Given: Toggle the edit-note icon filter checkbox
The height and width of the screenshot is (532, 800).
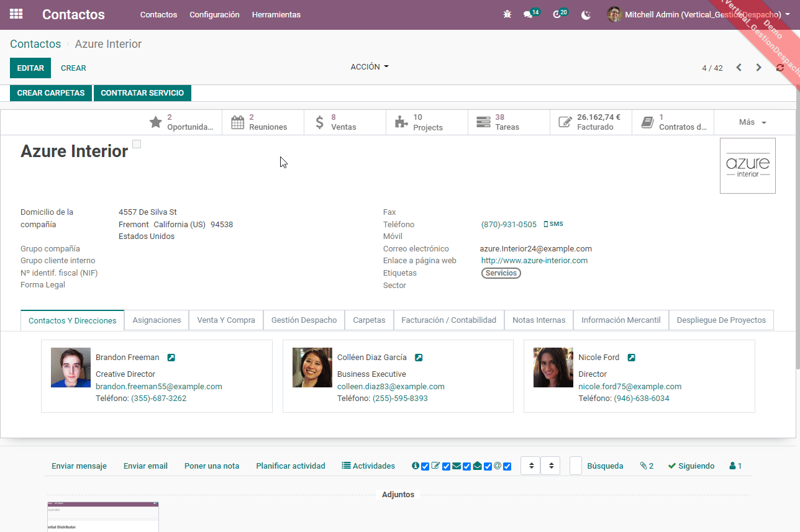Looking at the screenshot, I should [446, 466].
